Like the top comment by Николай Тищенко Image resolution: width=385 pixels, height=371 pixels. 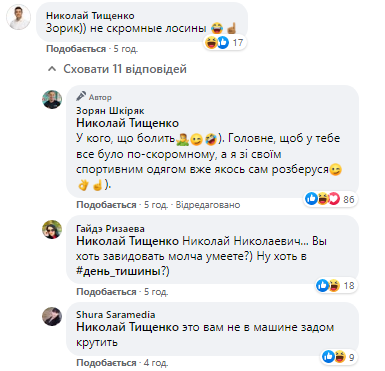pyautogui.click(x=76, y=49)
